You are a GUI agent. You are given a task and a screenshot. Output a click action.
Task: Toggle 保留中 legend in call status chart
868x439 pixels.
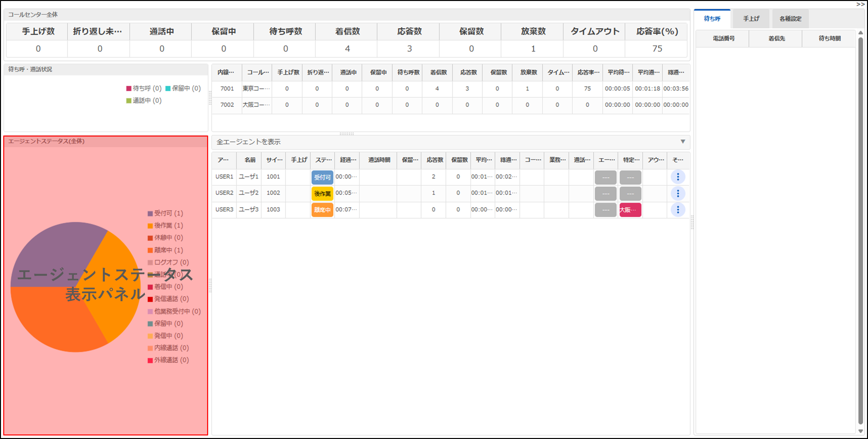(183, 88)
